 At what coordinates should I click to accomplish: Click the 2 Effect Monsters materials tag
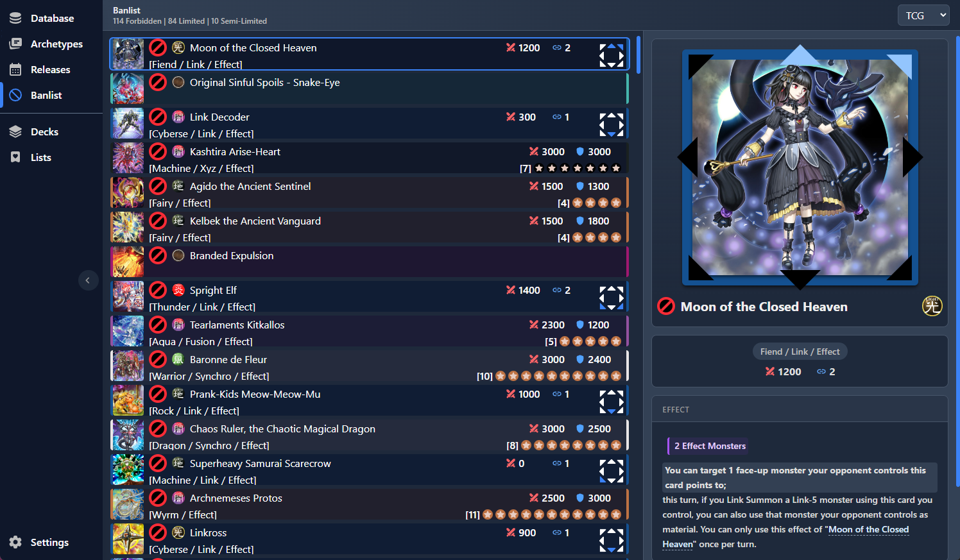tap(708, 446)
